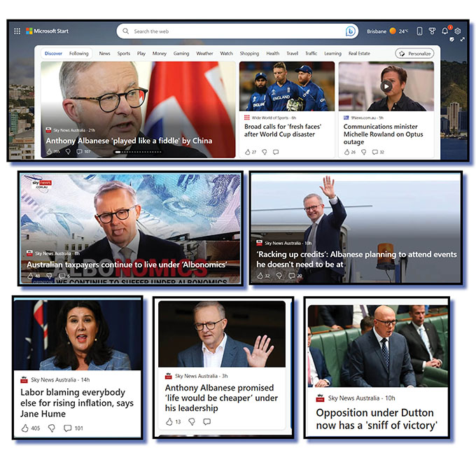476x455 pixels.
Task: Play the Michelle Rowland video
Action: tap(386, 86)
